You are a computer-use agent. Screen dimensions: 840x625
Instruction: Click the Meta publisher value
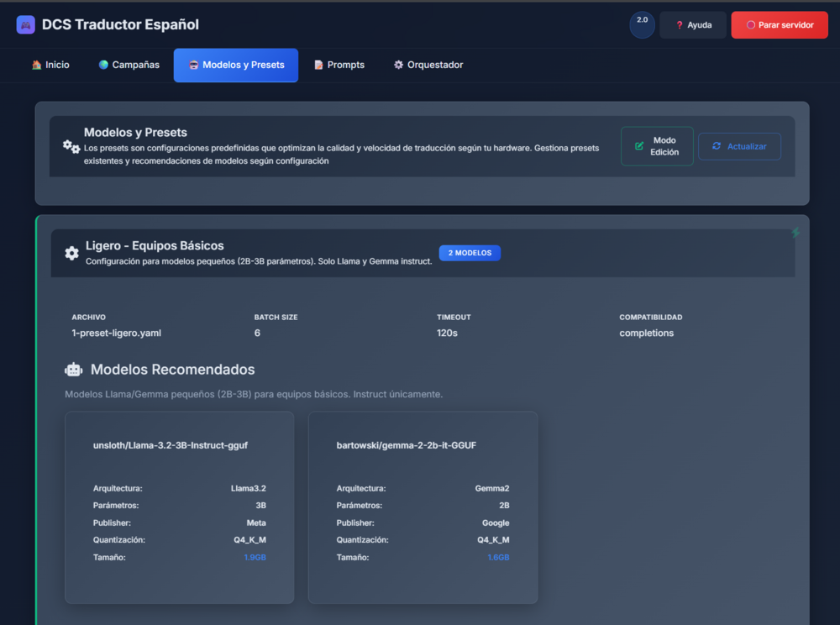[x=256, y=523]
